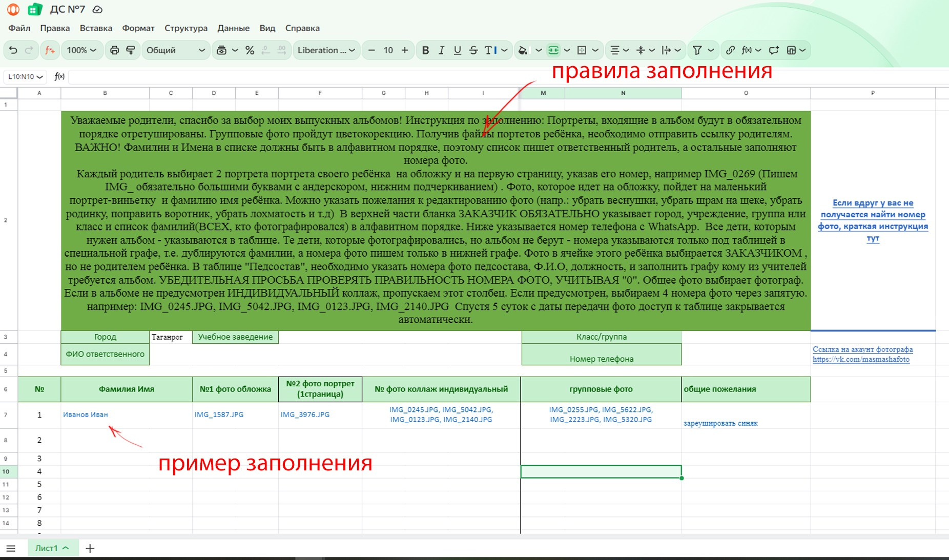Click the print icon
The height and width of the screenshot is (560, 949).
[x=114, y=50]
